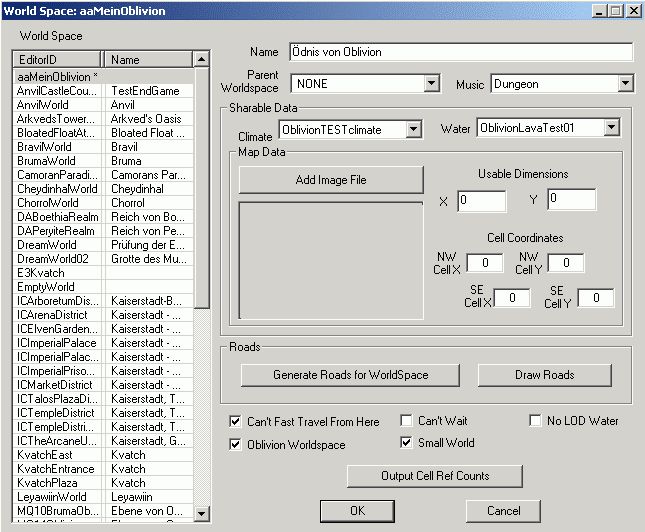This screenshot has width=645, height=532.
Task: Select the E3Kvatch row
Action: (x=104, y=273)
